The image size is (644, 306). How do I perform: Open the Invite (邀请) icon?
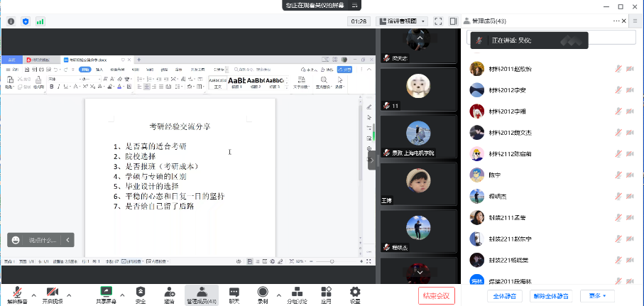coord(169,294)
